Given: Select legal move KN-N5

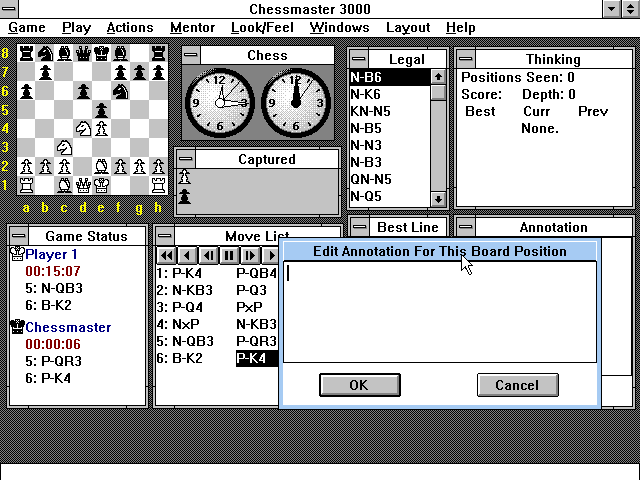Looking at the screenshot, I should [x=390, y=111].
